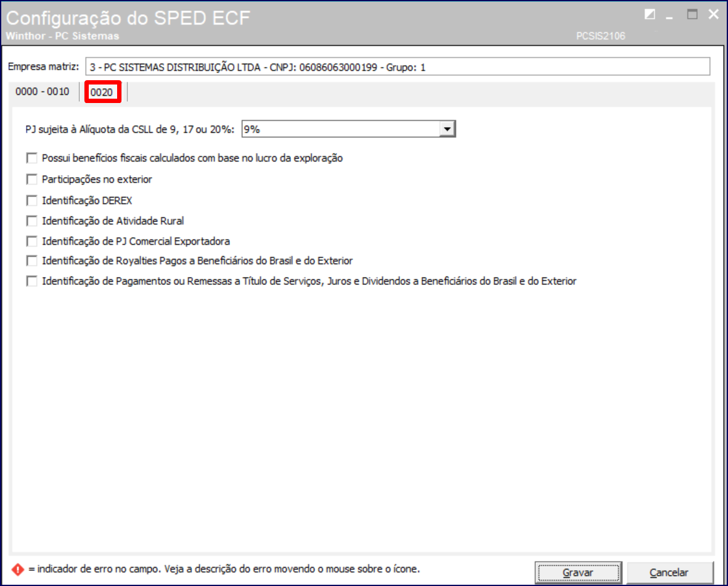Open the CSLL aliquota dropdown arrow
This screenshot has width=728, height=586.
pyautogui.click(x=447, y=129)
